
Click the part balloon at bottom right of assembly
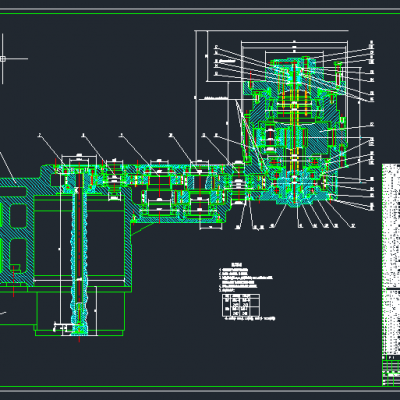[353, 226]
